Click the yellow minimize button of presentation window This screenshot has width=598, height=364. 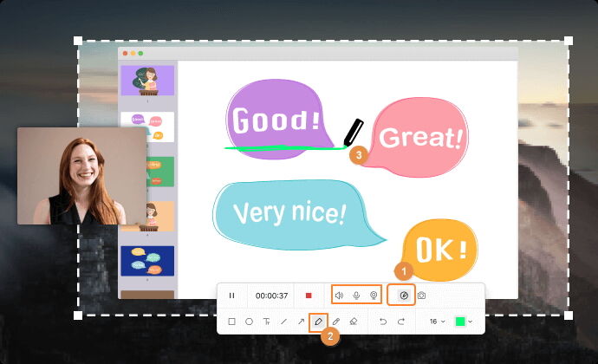[133, 54]
